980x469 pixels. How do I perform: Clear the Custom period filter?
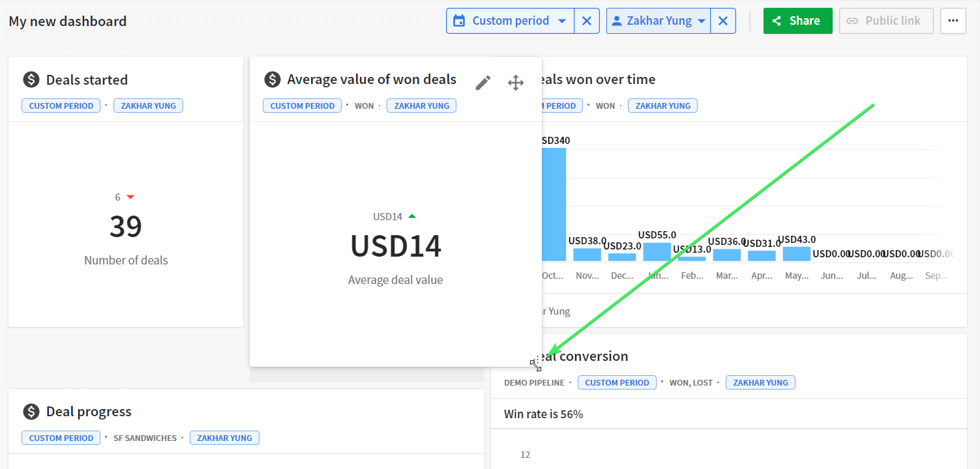[x=587, y=21]
